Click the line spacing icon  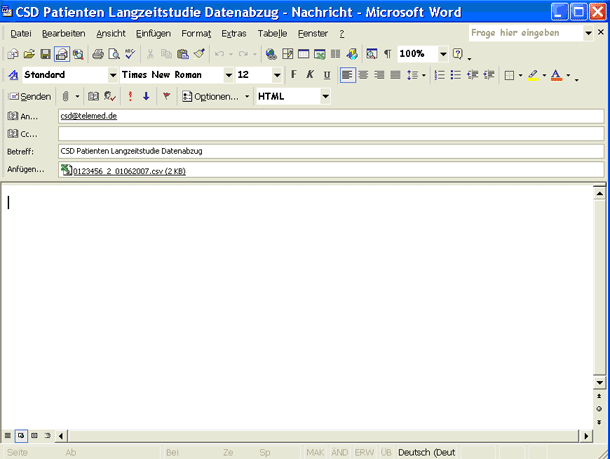pyautogui.click(x=412, y=75)
